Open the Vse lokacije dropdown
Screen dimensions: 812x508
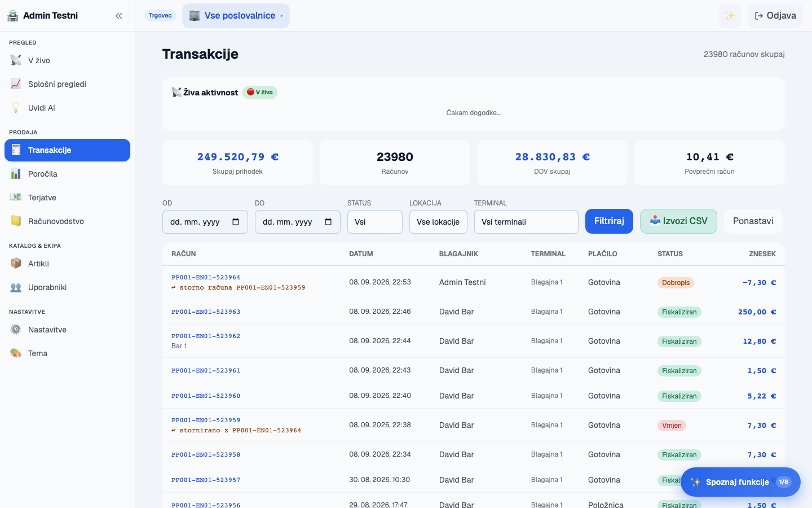click(438, 222)
